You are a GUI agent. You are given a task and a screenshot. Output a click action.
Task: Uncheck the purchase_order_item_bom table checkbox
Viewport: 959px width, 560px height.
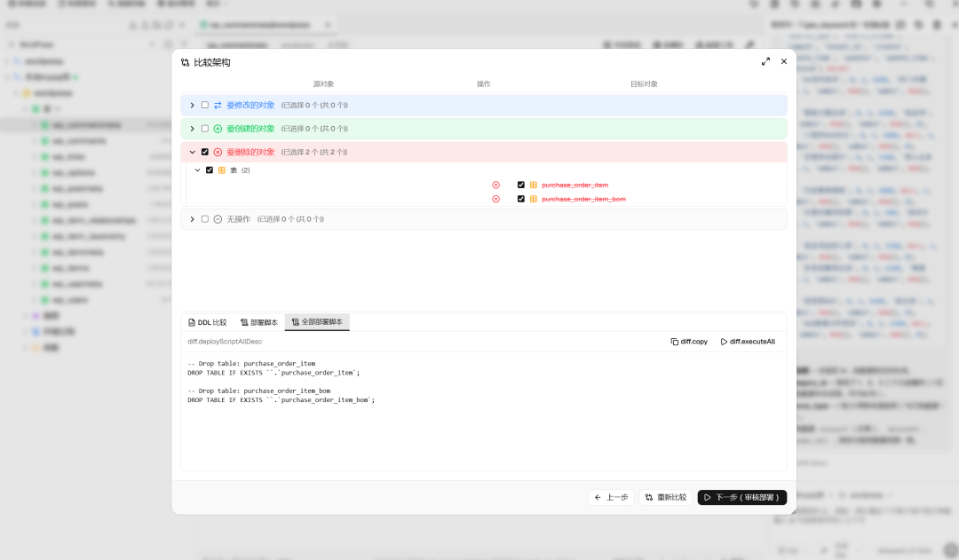(521, 199)
